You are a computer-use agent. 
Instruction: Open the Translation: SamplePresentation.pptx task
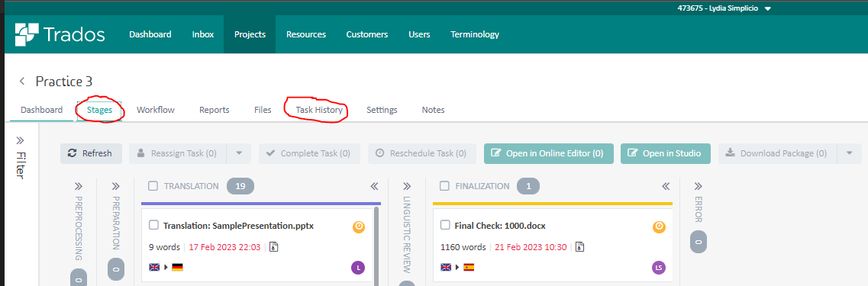(239, 226)
